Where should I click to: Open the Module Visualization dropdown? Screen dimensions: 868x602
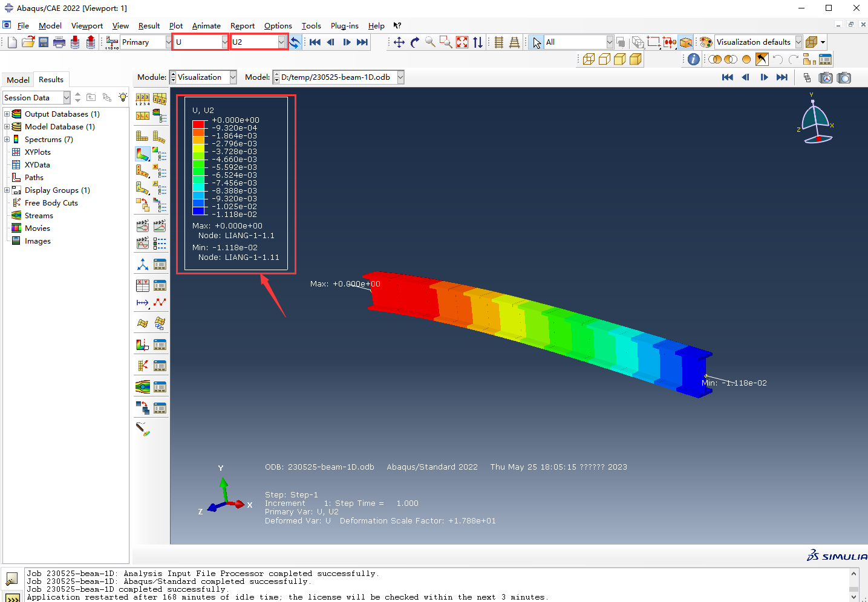233,77
